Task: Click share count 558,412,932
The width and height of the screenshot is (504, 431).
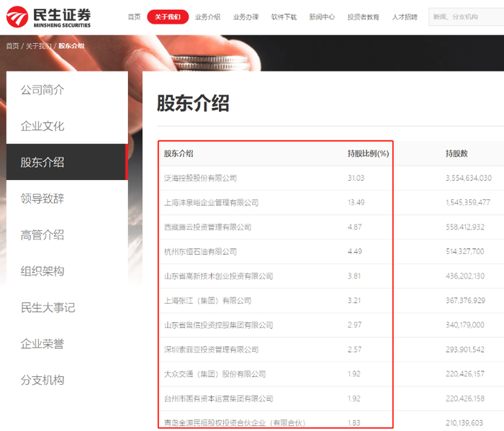Action: (x=465, y=227)
